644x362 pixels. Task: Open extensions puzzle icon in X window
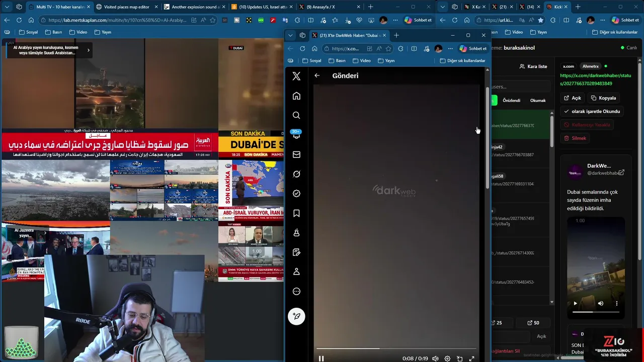(x=400, y=49)
